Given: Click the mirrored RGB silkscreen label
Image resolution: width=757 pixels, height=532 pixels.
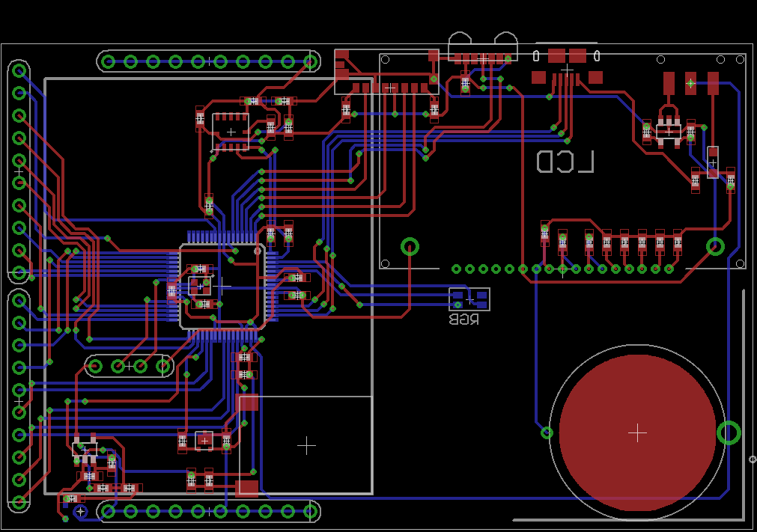Looking at the screenshot, I should tap(464, 319).
